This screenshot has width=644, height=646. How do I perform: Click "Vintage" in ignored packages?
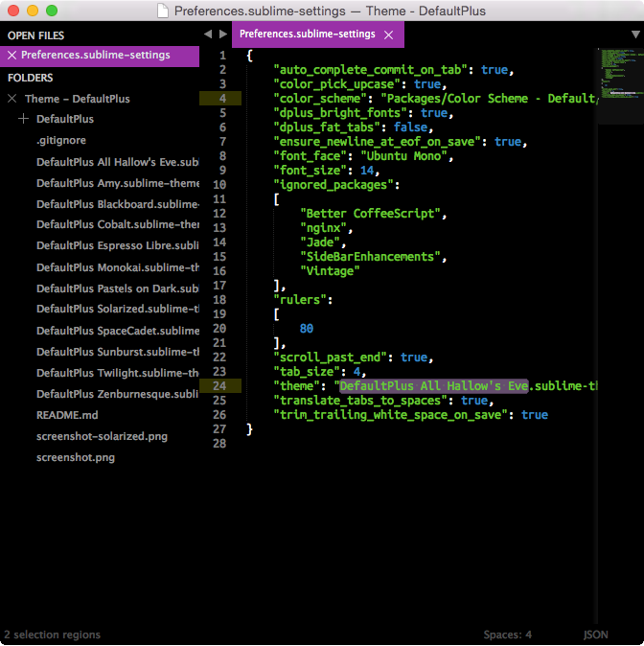coord(330,271)
